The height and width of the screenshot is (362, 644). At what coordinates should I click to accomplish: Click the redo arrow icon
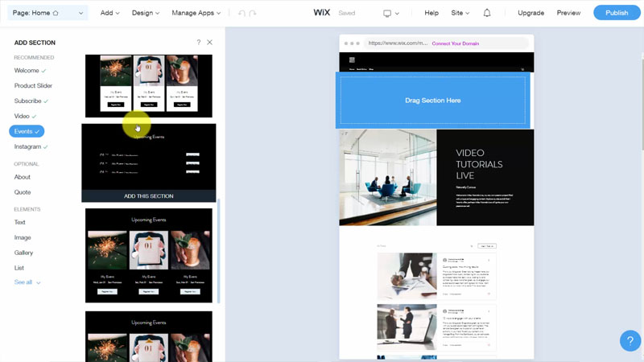point(253,13)
